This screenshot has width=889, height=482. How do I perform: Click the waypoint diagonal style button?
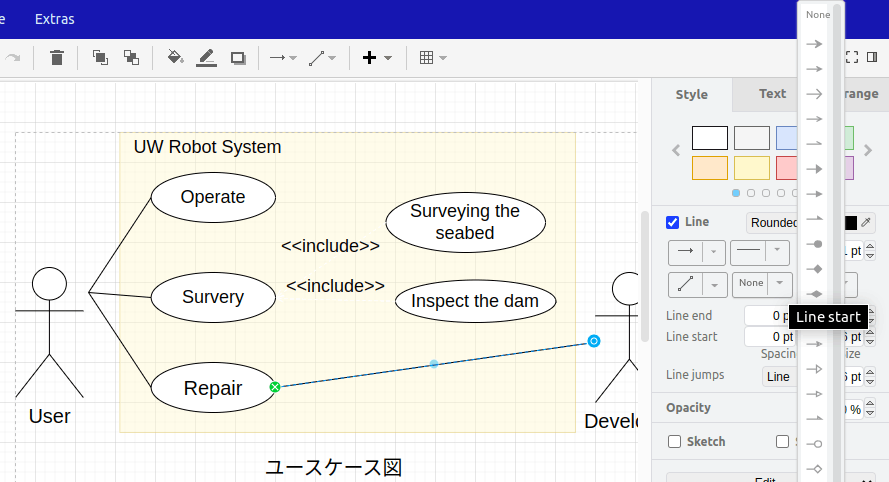(x=685, y=284)
